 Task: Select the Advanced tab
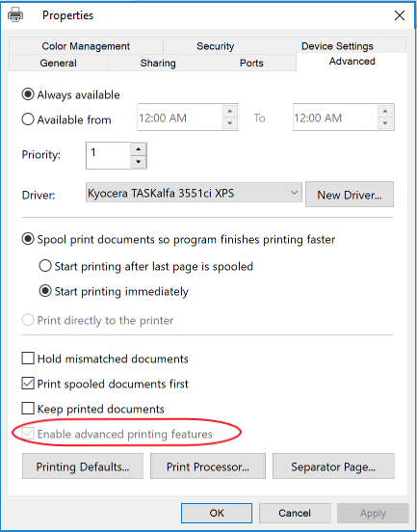[352, 62]
